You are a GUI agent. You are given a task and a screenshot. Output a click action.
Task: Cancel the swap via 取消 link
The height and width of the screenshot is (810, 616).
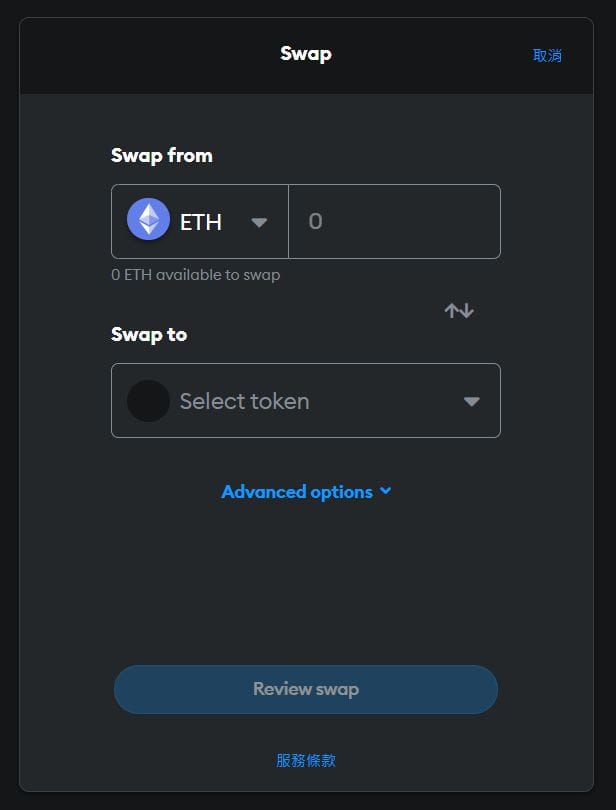click(x=547, y=55)
